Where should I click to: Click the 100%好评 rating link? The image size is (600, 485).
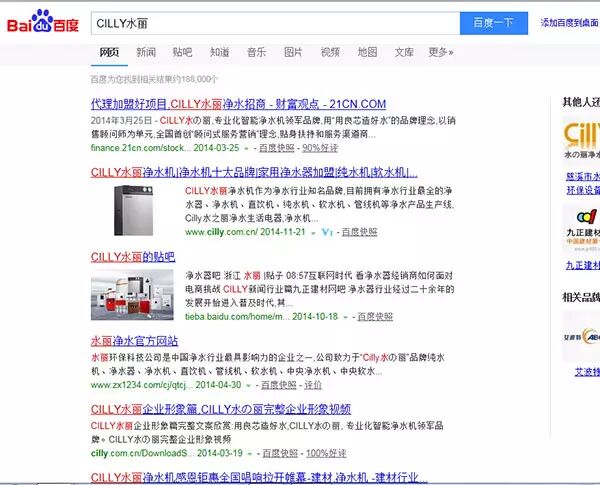click(x=326, y=453)
